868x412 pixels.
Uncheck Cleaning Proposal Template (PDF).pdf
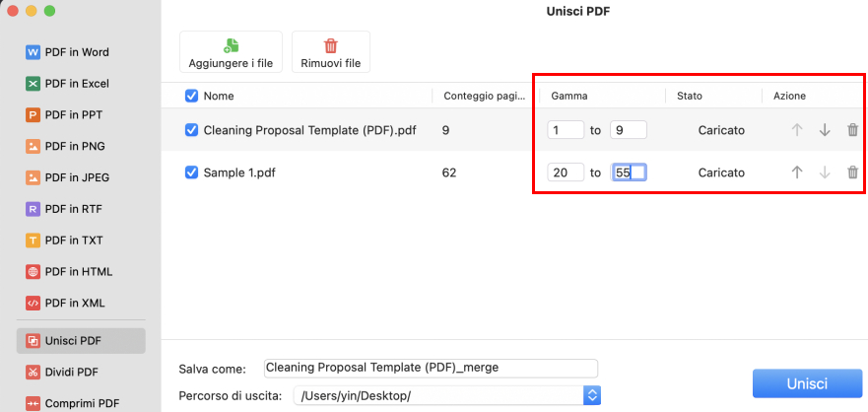coord(191,130)
